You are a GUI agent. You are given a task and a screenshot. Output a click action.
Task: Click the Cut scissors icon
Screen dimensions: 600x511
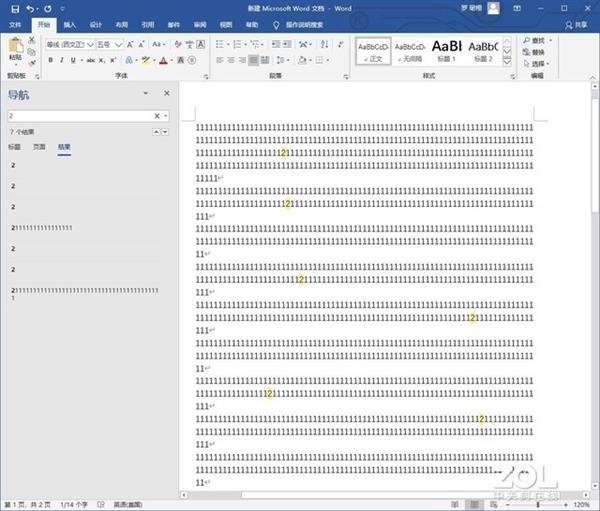[x=32, y=40]
